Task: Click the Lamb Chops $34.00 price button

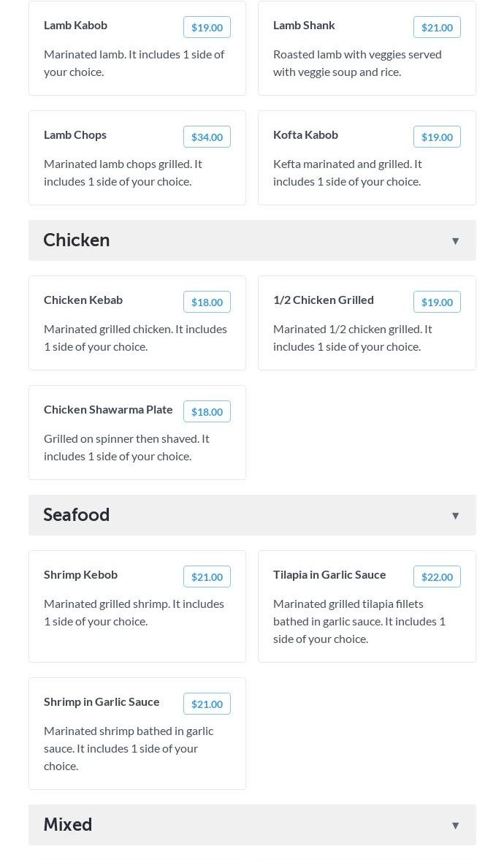Action: click(x=207, y=137)
